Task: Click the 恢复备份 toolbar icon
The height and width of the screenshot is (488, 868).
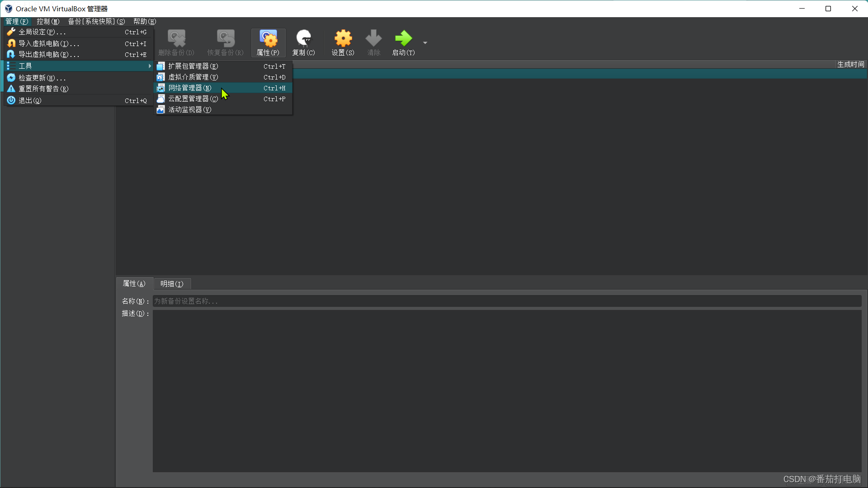Action: click(x=226, y=38)
